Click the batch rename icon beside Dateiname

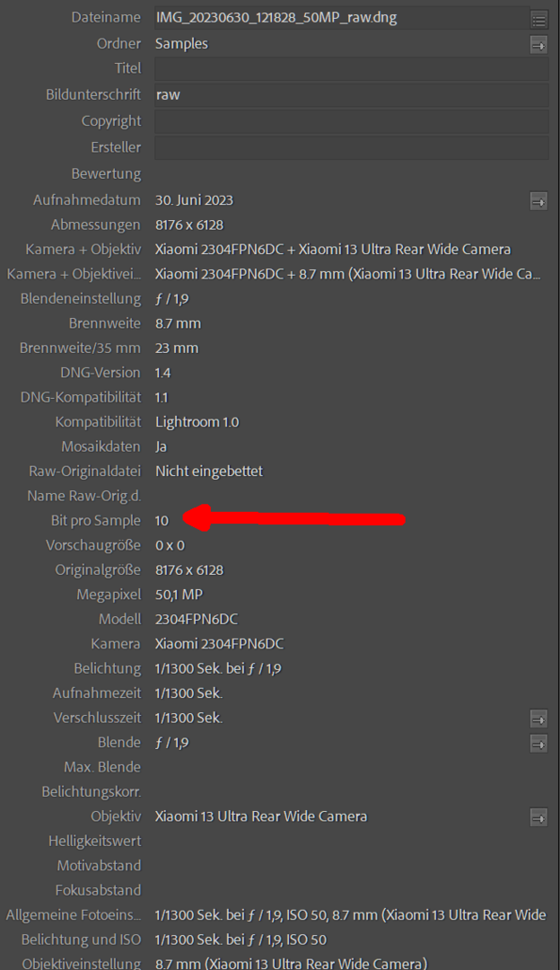[538, 19]
